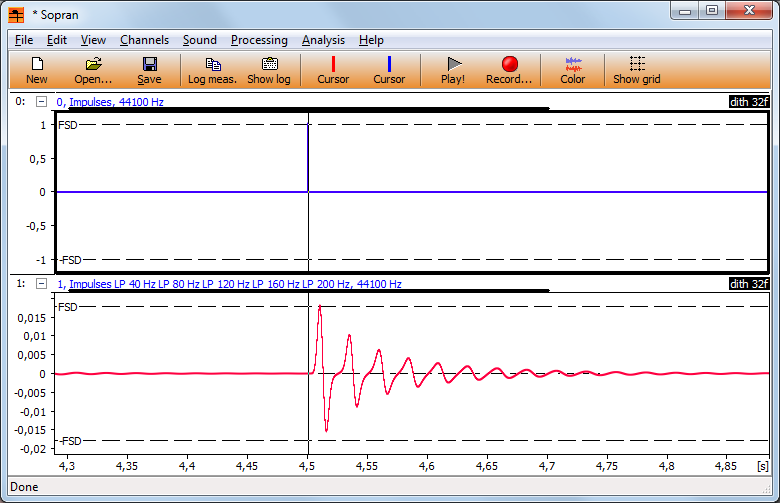Select the red Cursor tool

tap(333, 70)
